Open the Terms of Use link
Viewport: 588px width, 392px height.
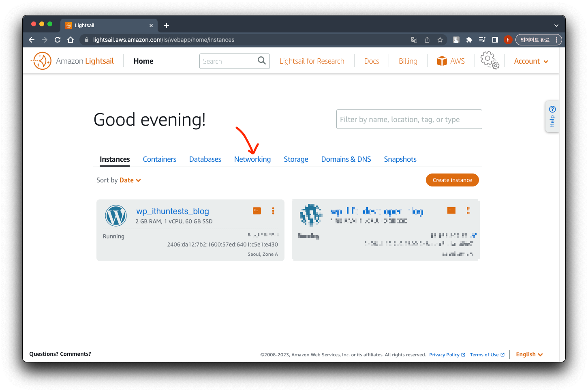[487, 355]
